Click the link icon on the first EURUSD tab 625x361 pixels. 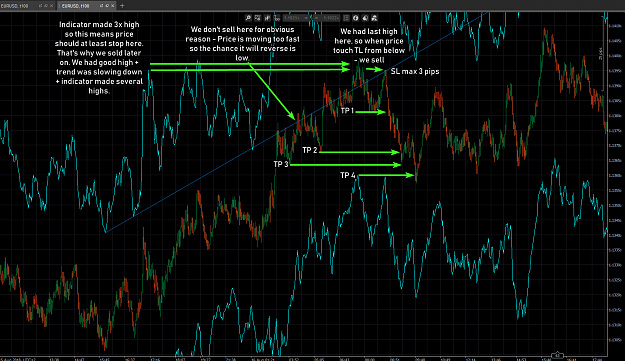(x=46, y=6)
